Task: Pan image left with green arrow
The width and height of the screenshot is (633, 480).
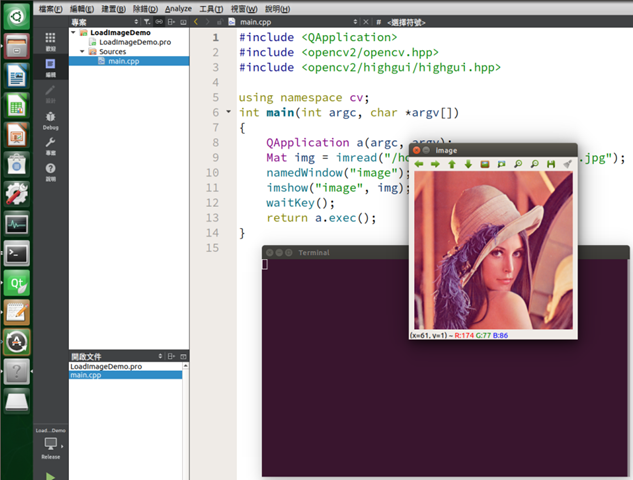Action: coord(419,164)
